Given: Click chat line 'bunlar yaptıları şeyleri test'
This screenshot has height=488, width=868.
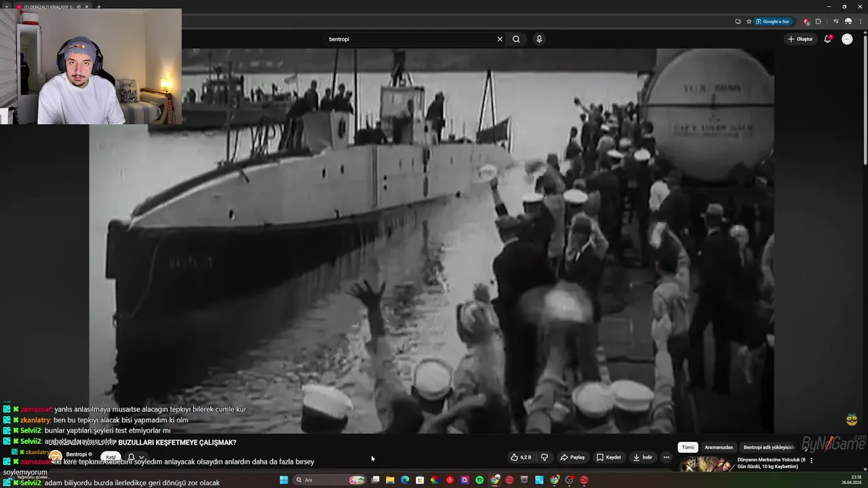Looking at the screenshot, I should (x=87, y=430).
